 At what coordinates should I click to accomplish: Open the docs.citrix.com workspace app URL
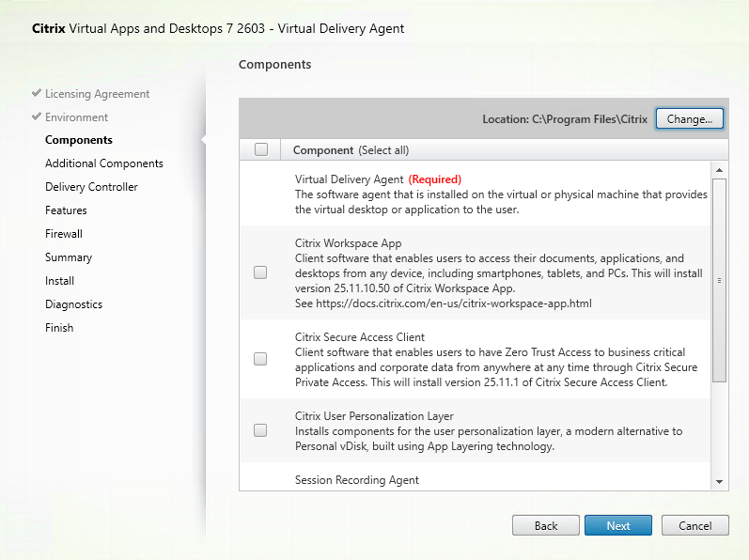pyautogui.click(x=454, y=303)
